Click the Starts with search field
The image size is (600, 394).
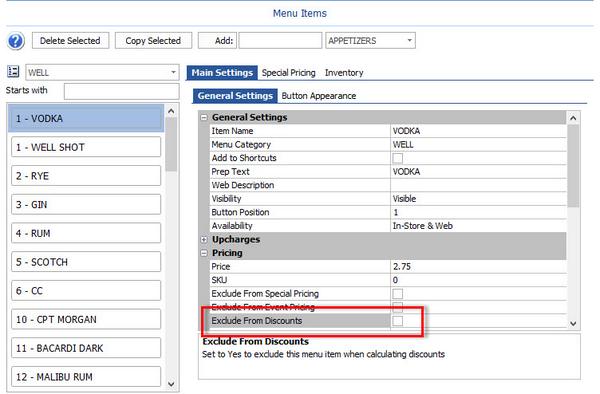point(121,91)
